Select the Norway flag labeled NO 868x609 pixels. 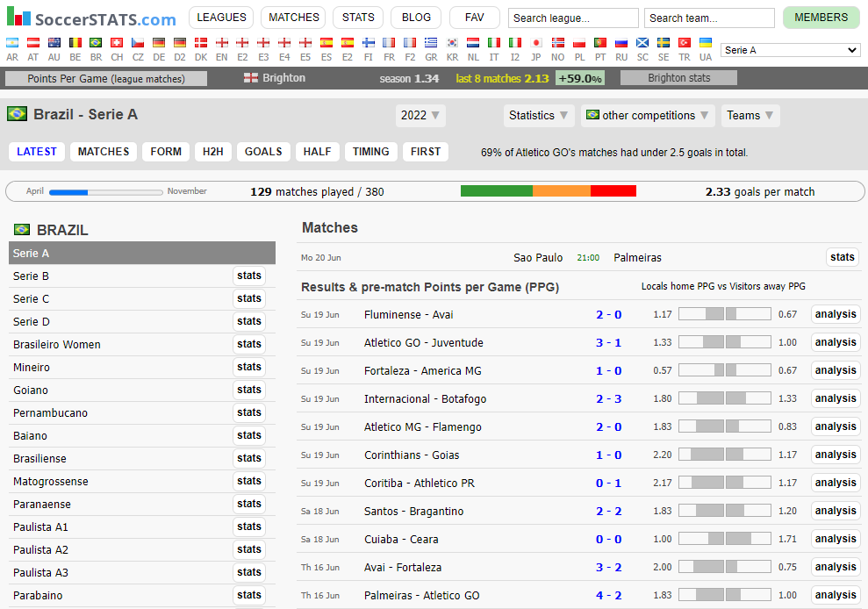pos(558,43)
